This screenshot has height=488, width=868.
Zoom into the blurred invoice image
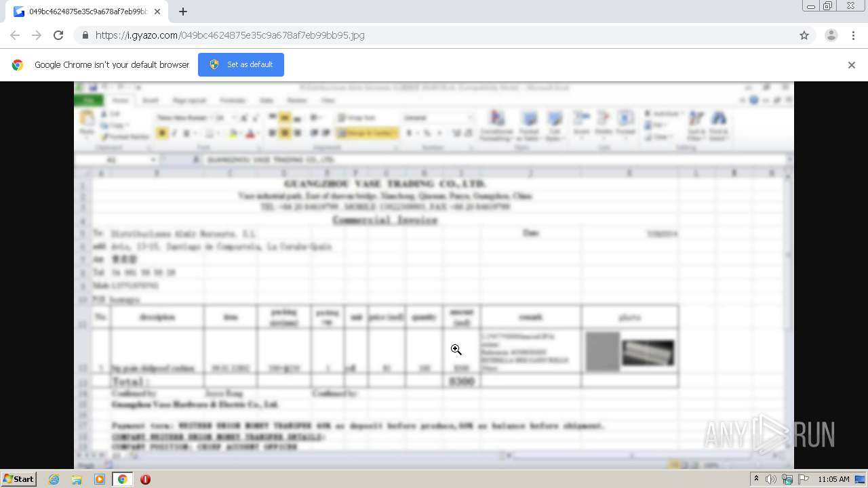point(434,275)
